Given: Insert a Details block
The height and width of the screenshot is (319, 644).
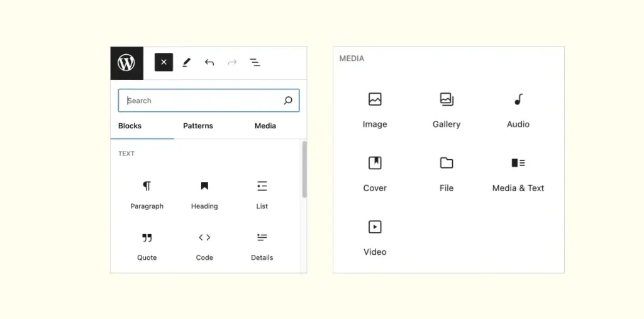Looking at the screenshot, I should pos(262,247).
